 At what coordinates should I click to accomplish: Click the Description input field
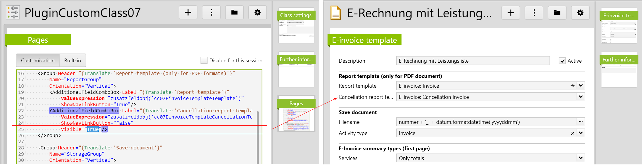[x=472, y=61]
